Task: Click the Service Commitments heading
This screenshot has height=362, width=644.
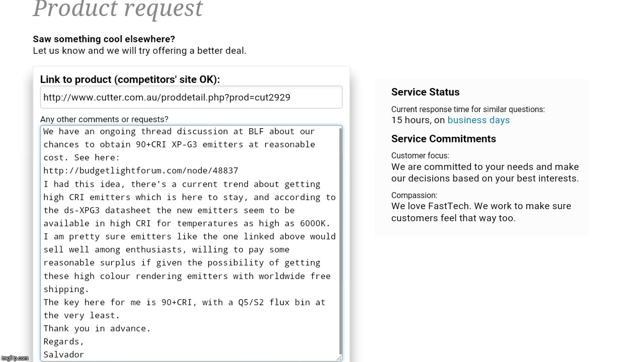Action: [444, 139]
